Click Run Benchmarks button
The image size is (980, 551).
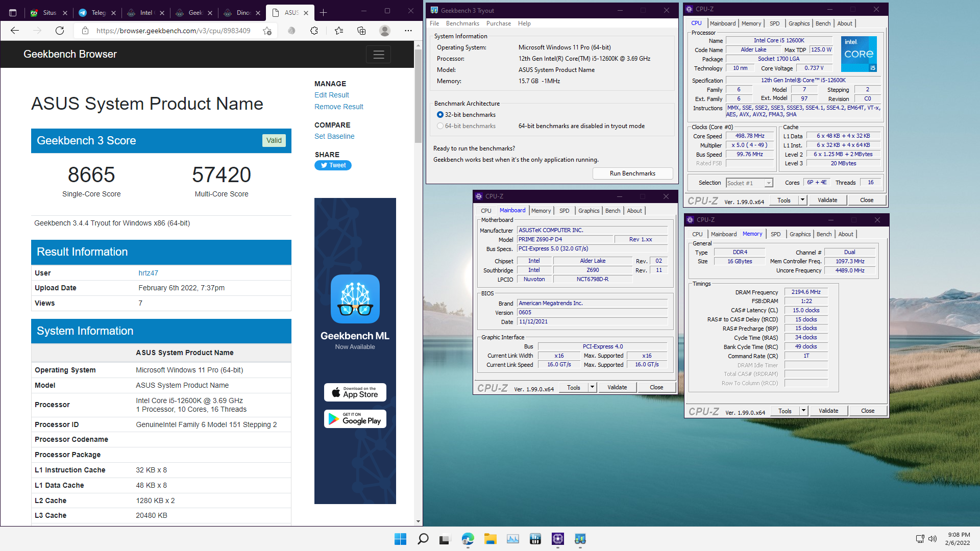[x=632, y=173]
